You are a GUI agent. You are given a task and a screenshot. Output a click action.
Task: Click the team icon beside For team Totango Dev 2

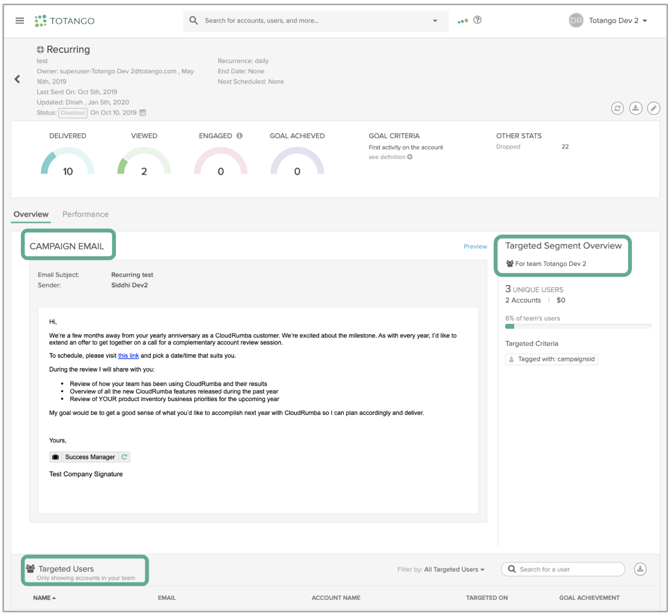click(x=509, y=264)
